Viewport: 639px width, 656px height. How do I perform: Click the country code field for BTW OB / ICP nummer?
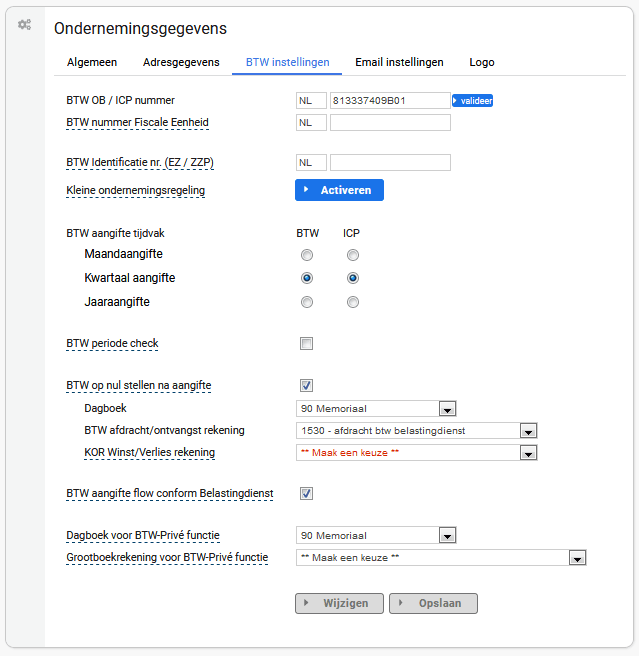coord(311,101)
